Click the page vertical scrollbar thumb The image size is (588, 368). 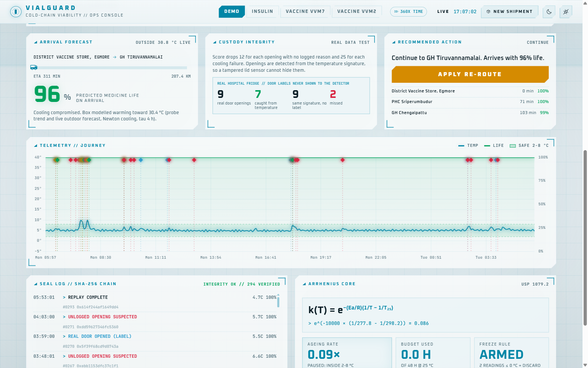pyautogui.click(x=585, y=238)
